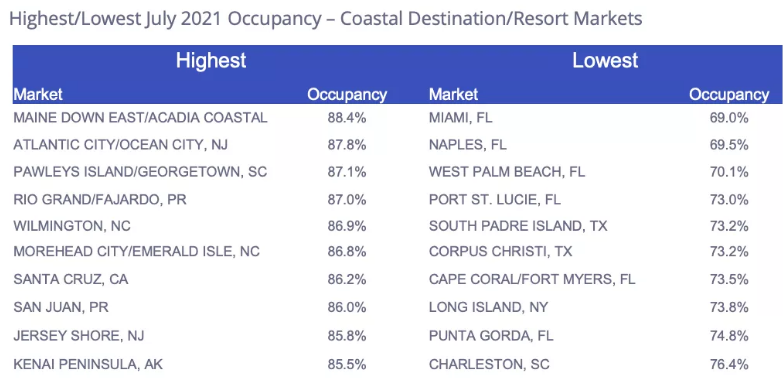The width and height of the screenshot is (783, 384).
Task: Click the Lowest column group header
Action: (x=605, y=61)
